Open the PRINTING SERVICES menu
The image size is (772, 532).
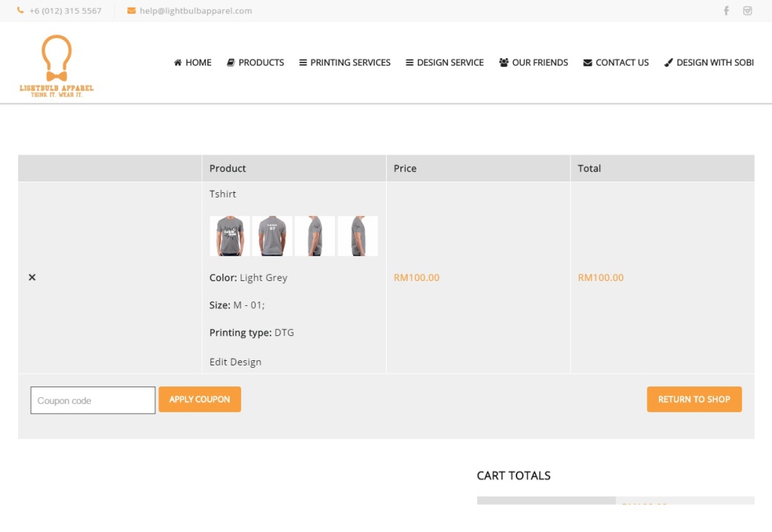click(x=345, y=63)
